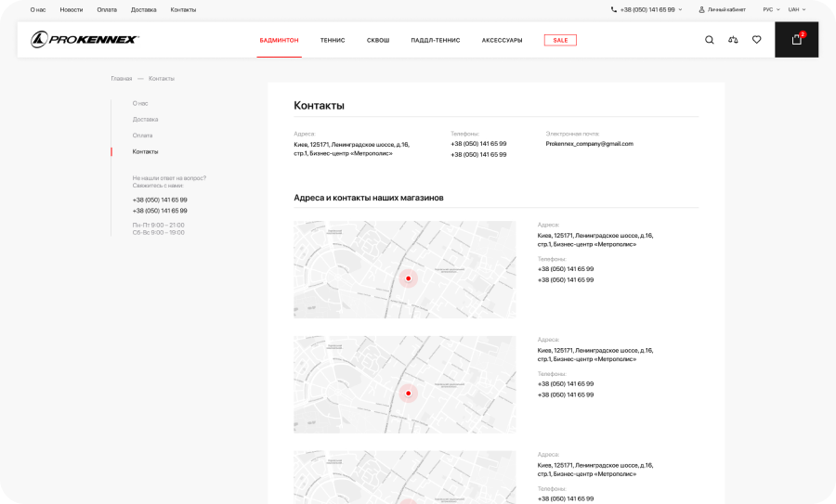Open the shopping cart bag icon
This screenshot has height=504, width=836.
(x=797, y=39)
